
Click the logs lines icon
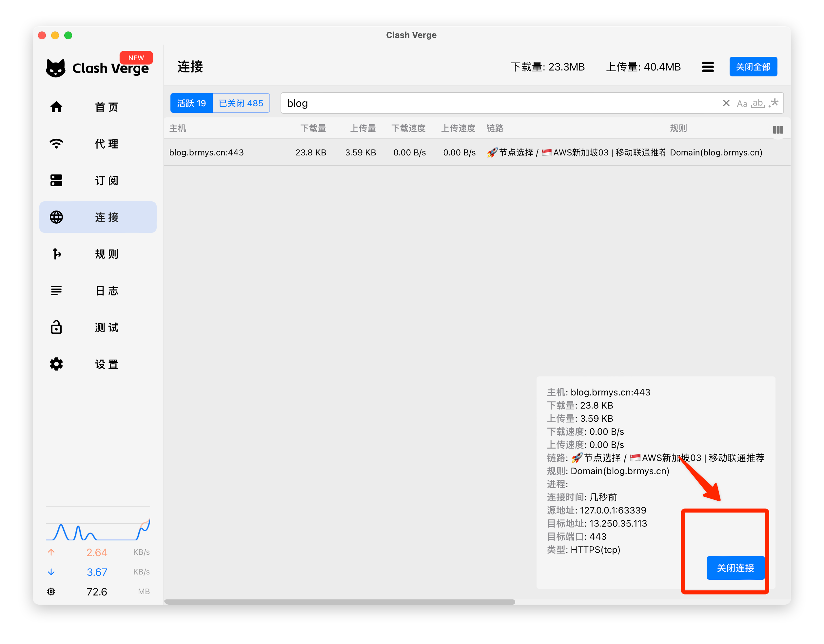[56, 291]
